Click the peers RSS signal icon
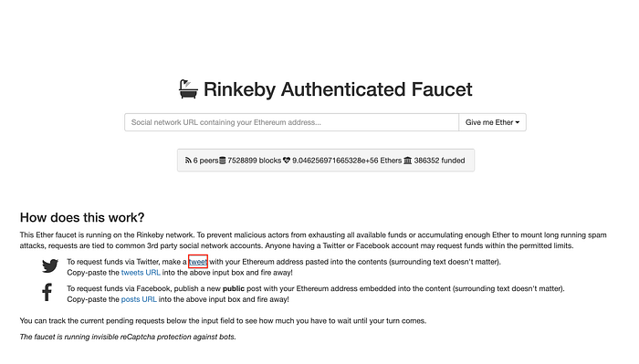639x364 pixels. (188, 161)
